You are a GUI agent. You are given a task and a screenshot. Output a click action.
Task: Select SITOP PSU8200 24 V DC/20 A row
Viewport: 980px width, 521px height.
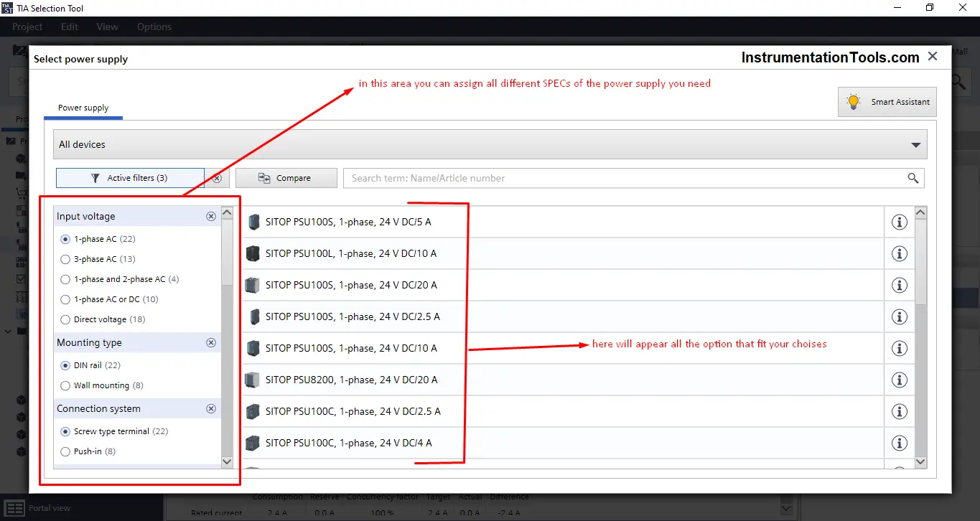tap(563, 380)
